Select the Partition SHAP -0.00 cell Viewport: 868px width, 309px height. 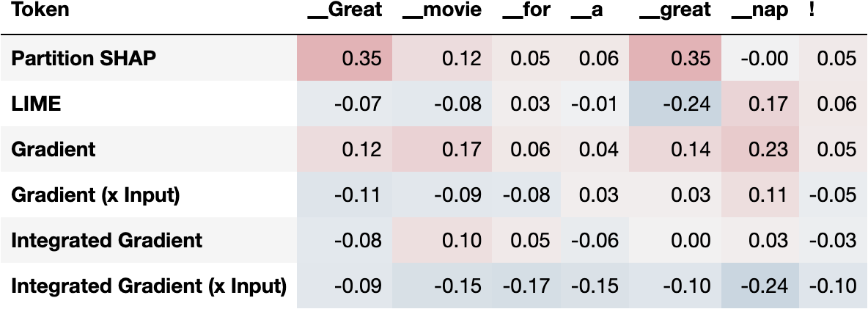765,59
